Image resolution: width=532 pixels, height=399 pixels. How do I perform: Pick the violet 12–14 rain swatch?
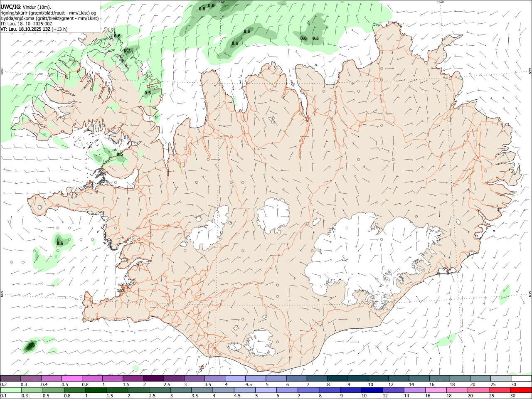393,390
